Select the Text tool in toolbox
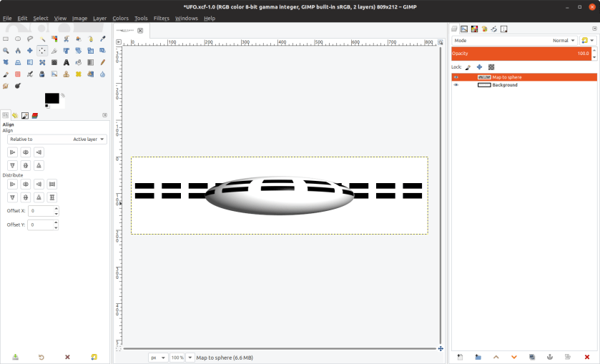This screenshot has width=600, height=364. click(67, 62)
